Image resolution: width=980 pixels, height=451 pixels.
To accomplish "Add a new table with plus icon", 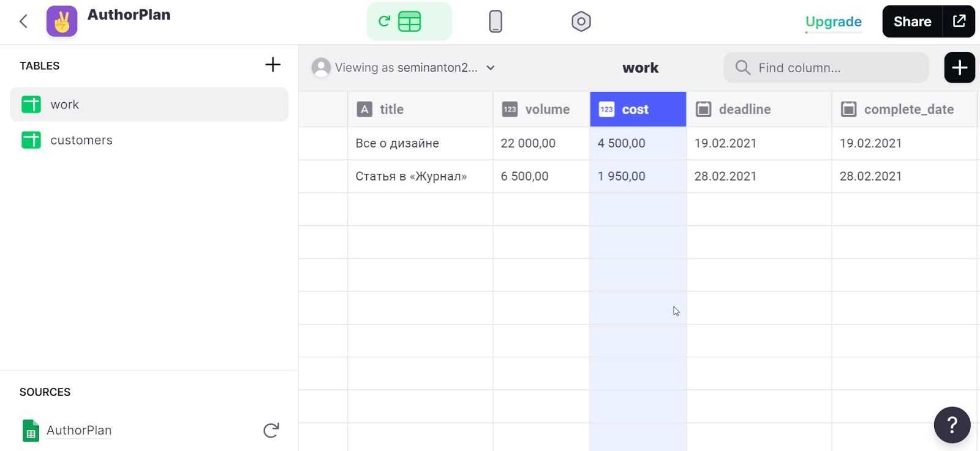I will point(273,65).
